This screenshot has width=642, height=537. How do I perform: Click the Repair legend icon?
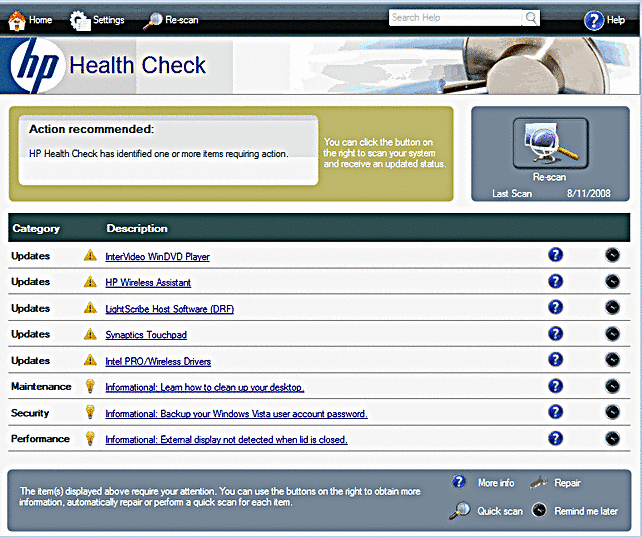click(539, 483)
